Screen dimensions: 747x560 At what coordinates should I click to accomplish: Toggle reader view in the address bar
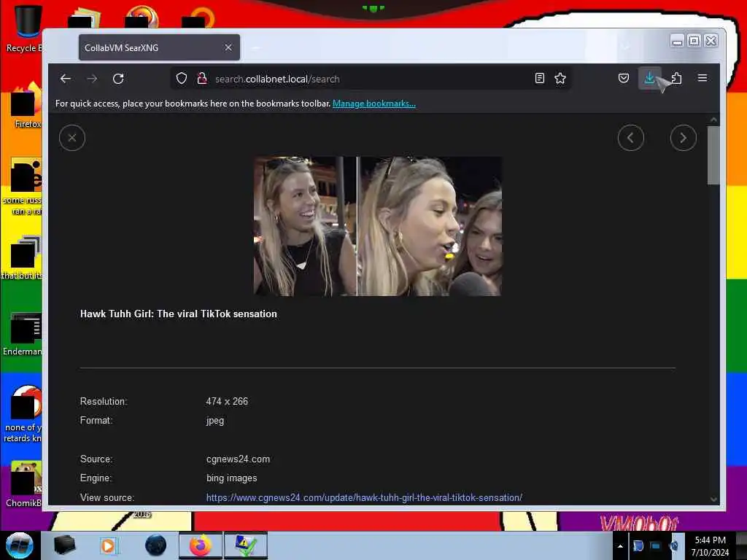click(539, 78)
